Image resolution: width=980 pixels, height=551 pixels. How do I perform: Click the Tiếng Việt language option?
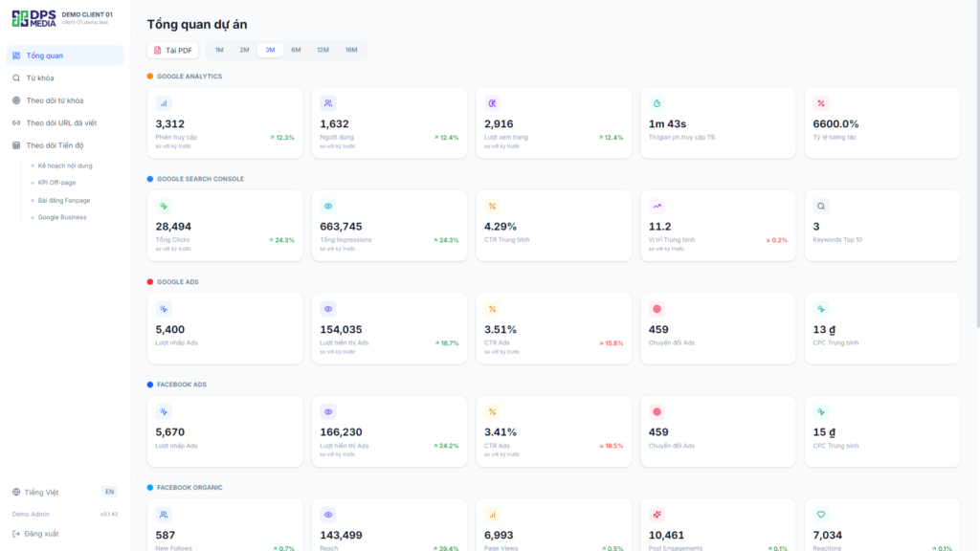tap(41, 493)
